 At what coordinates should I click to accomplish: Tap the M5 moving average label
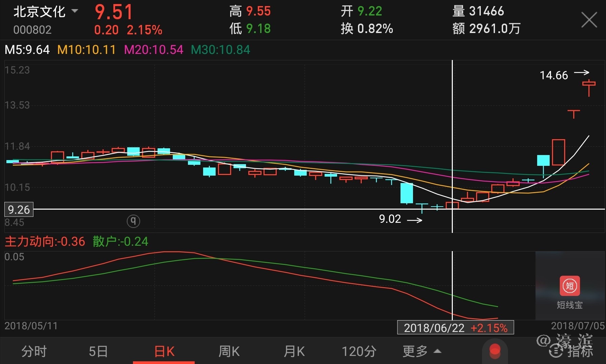(27, 50)
